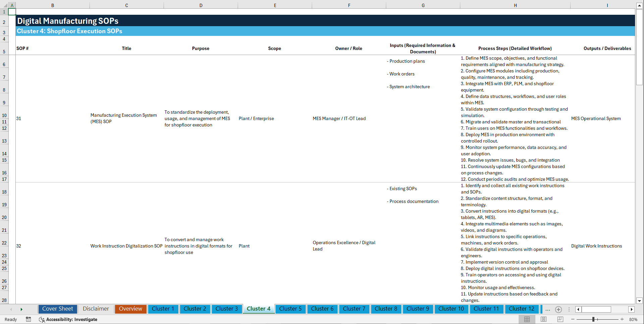Select the Cluster 11 sheet tab
This screenshot has height=324, width=644.
pyautogui.click(x=486, y=309)
